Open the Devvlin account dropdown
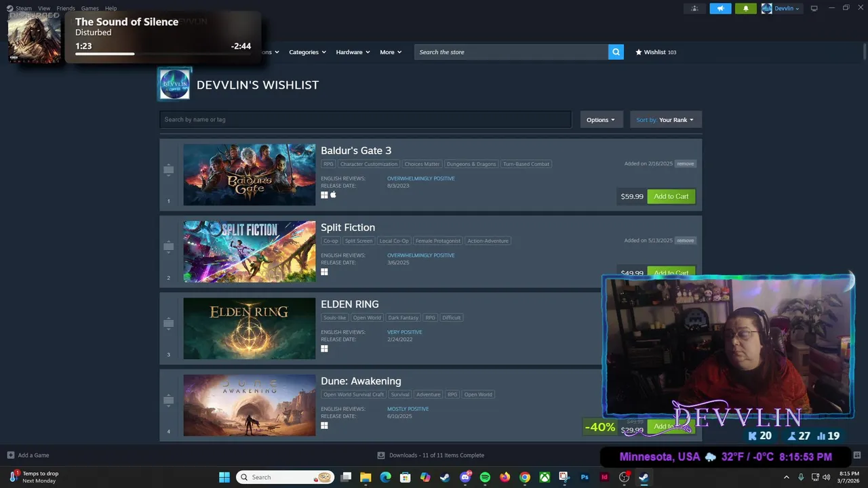 click(x=781, y=8)
